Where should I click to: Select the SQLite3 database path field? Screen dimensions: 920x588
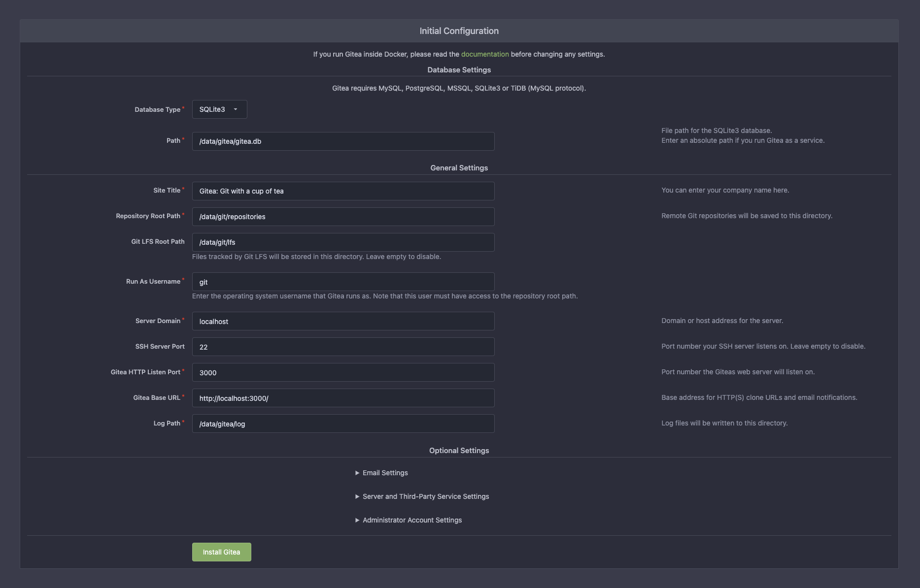pyautogui.click(x=343, y=141)
